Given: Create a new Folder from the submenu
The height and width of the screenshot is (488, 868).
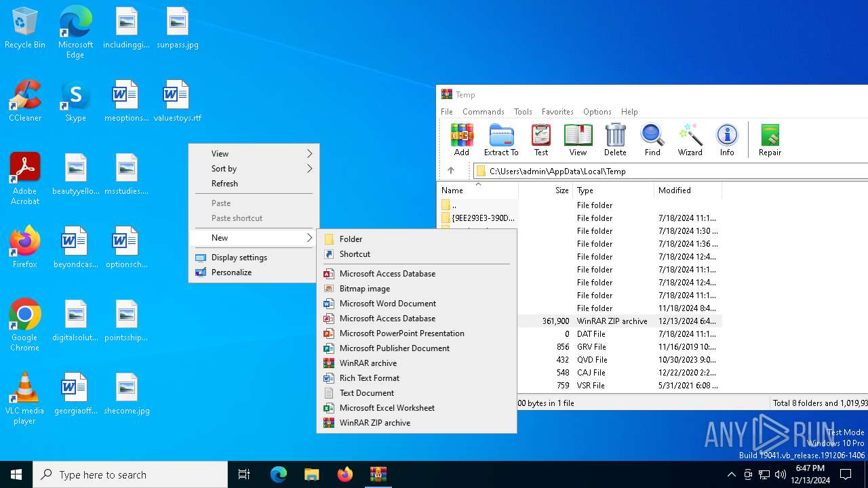Looking at the screenshot, I should (416, 239).
